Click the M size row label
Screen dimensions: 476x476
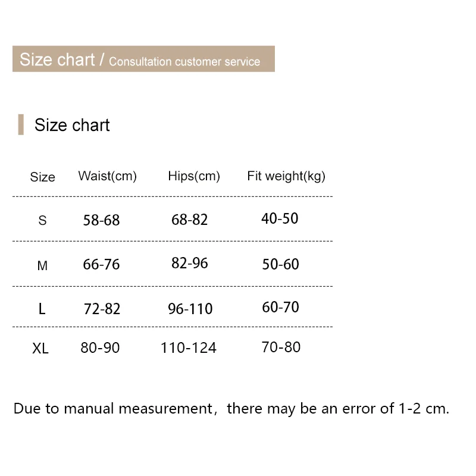tap(42, 265)
